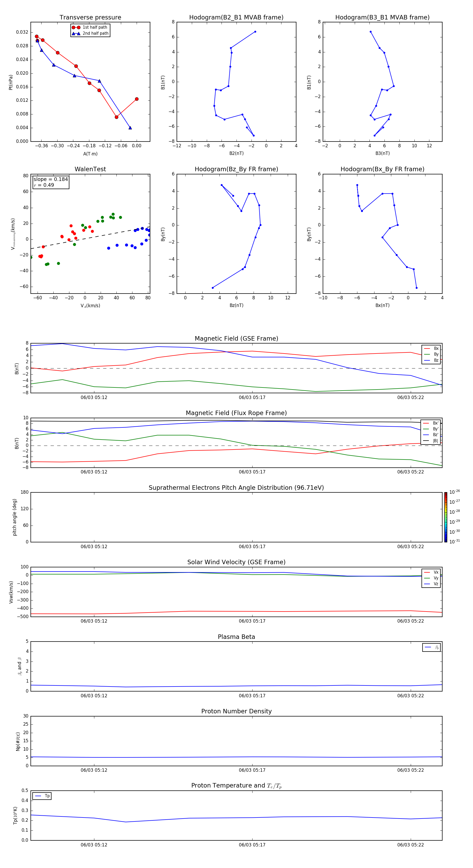
Task: Click the 'pitch angle (deg)' y-axis label
Action: click(x=14, y=517)
